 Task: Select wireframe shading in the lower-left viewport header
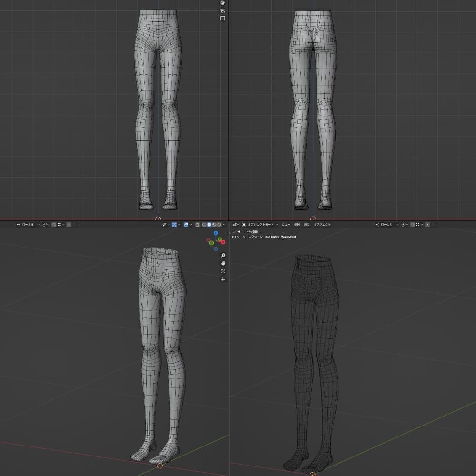(x=204, y=225)
